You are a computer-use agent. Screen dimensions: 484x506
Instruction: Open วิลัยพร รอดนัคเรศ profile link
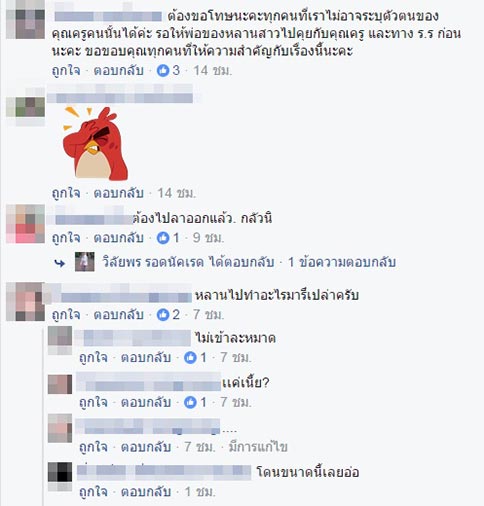(153, 262)
